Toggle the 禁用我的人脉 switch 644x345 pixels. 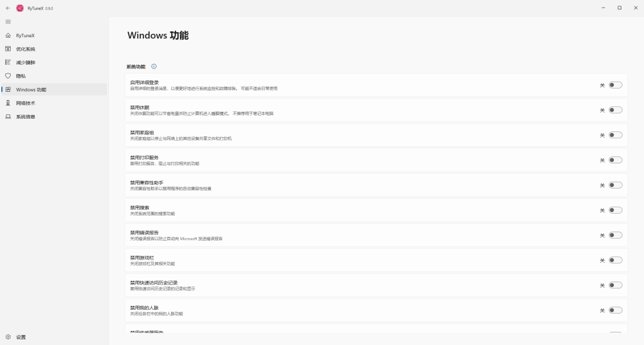[615, 310]
